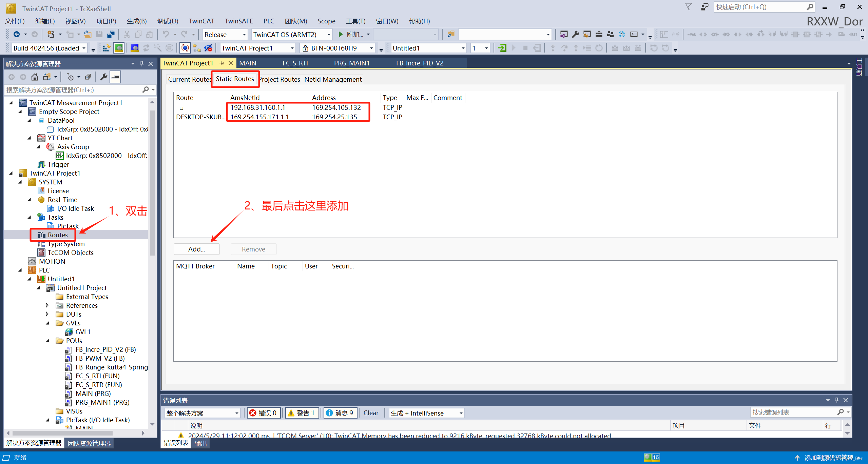This screenshot has width=868, height=464.
Task: Click the Disable toggle eye icon
Action: [208, 48]
